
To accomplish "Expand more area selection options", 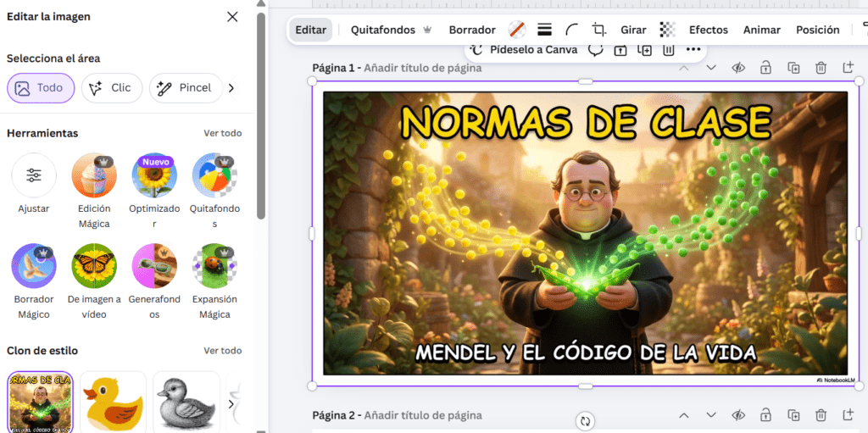I will [x=231, y=88].
